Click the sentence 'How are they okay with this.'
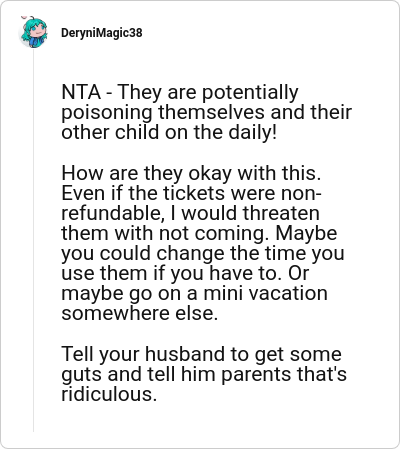The width and height of the screenshot is (400, 449). [191, 174]
